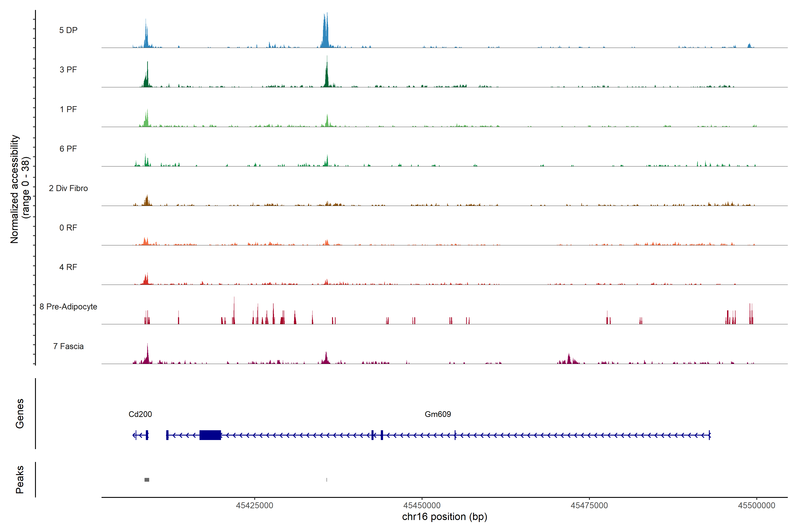Screen dimensions: 798x532
Task: Click the Gm609 gene name
Action: (x=438, y=414)
